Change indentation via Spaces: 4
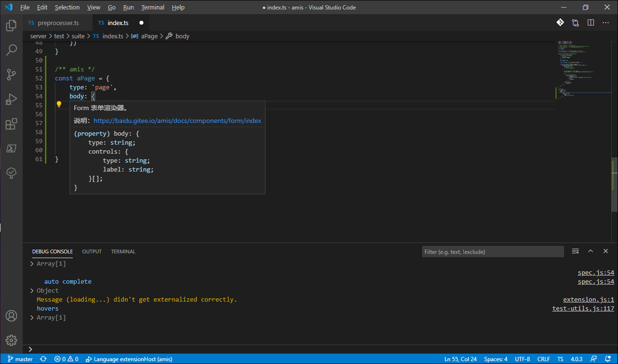618x364 pixels. pos(495,359)
